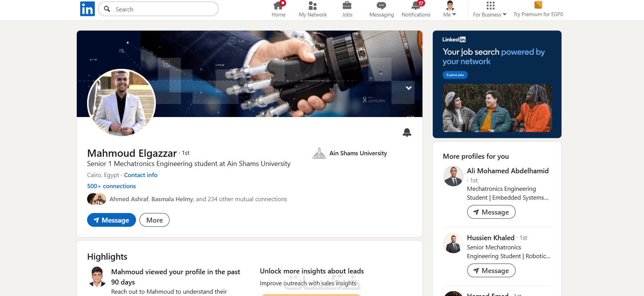644x296 pixels.
Task: Click the search magnifier icon
Action: (107, 9)
